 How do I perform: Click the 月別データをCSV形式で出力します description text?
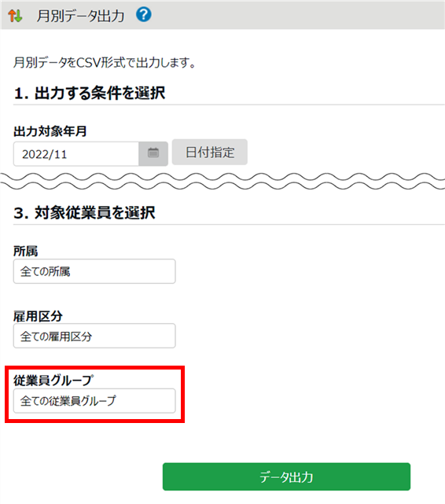(x=105, y=63)
